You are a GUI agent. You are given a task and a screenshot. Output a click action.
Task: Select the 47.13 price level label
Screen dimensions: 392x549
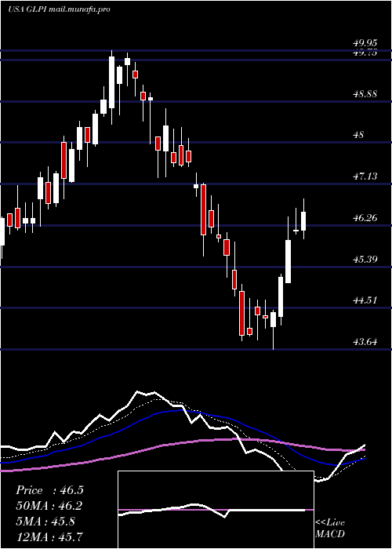click(365, 176)
